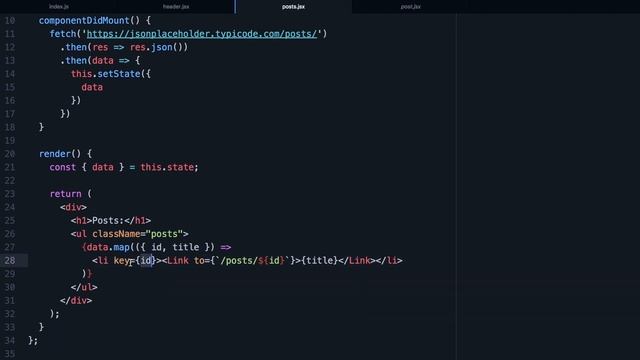Click the return keyword
This screenshot has height=360, width=640.
click(65, 194)
